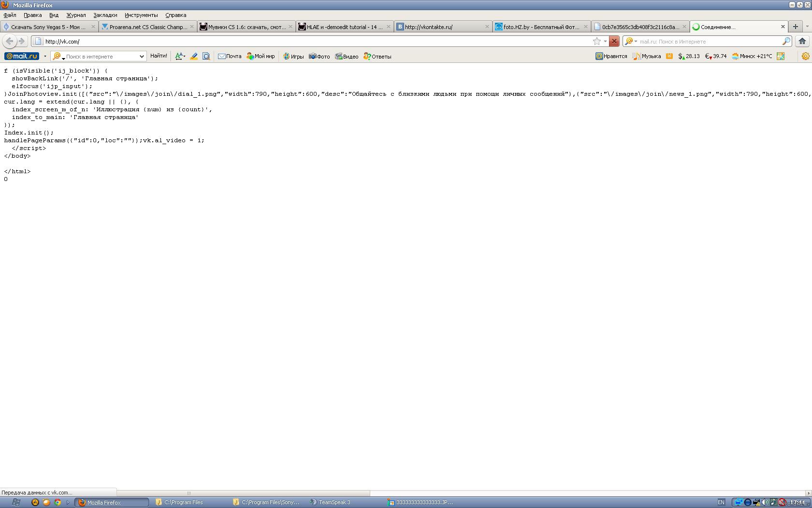The height and width of the screenshot is (508, 812).
Task: Open the maps icon in mail.ru toolbar
Action: [x=781, y=56]
